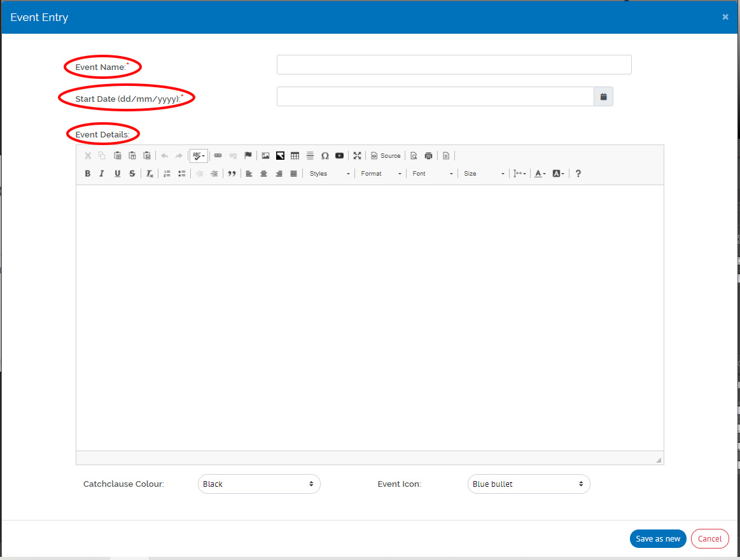Toggle bold formatting in editor toolbar
The width and height of the screenshot is (740, 560).
tap(87, 174)
